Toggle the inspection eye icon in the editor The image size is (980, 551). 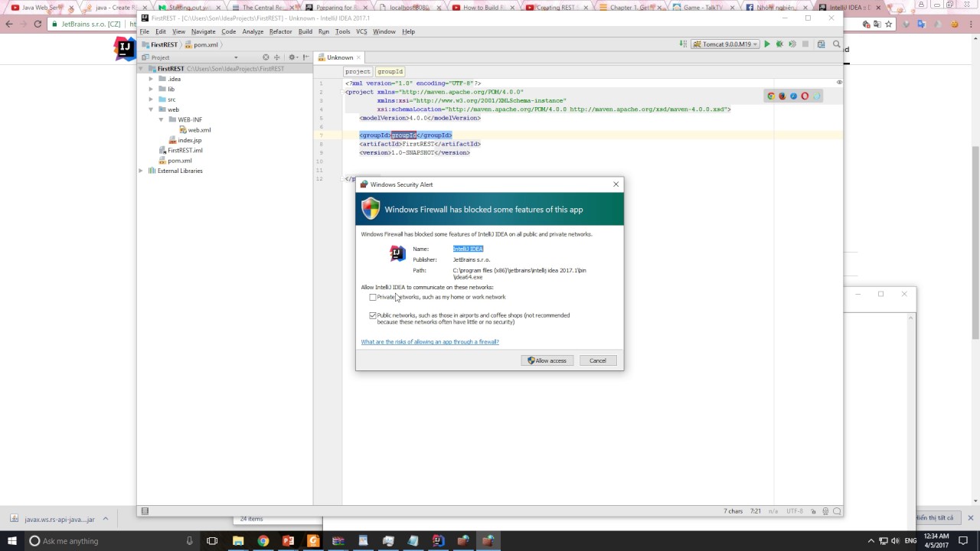point(839,83)
